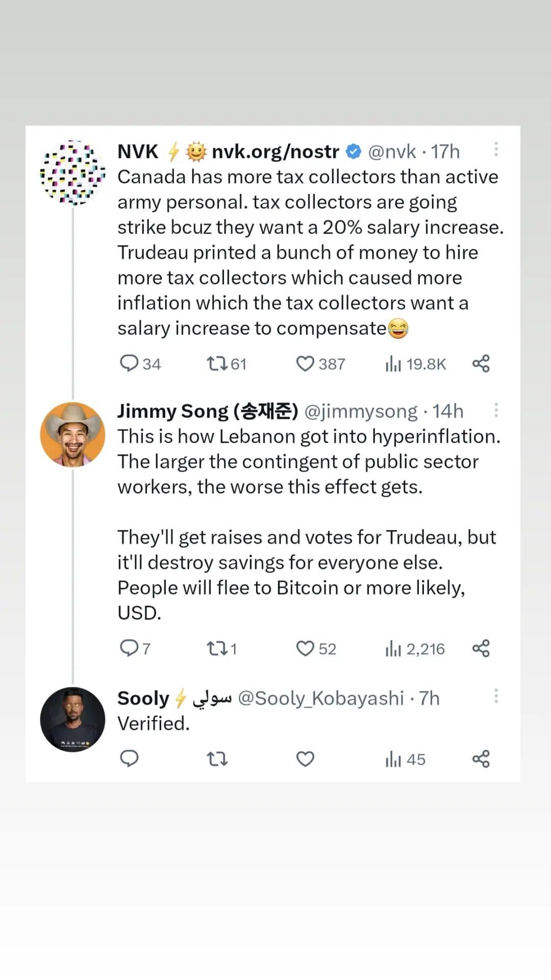Open NVK's pixelated profile picture
Image resolution: width=551 pixels, height=980 pixels.
73,173
